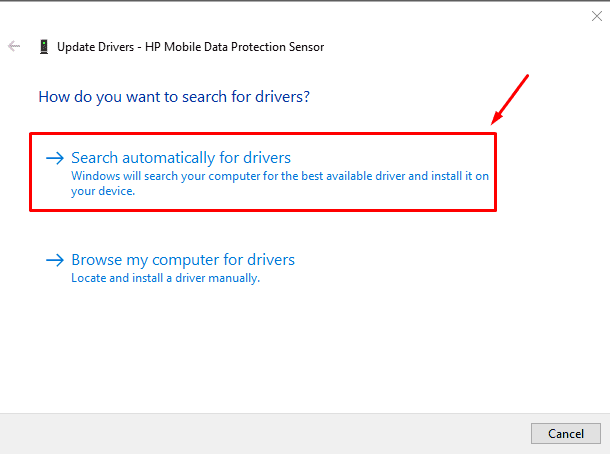Viewport: 610px width, 454px height.
Task: Click the Cancel button
Action: 566,433
